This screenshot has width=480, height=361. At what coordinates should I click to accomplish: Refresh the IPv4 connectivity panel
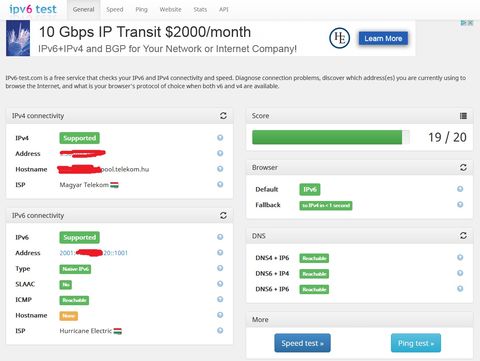click(x=223, y=116)
